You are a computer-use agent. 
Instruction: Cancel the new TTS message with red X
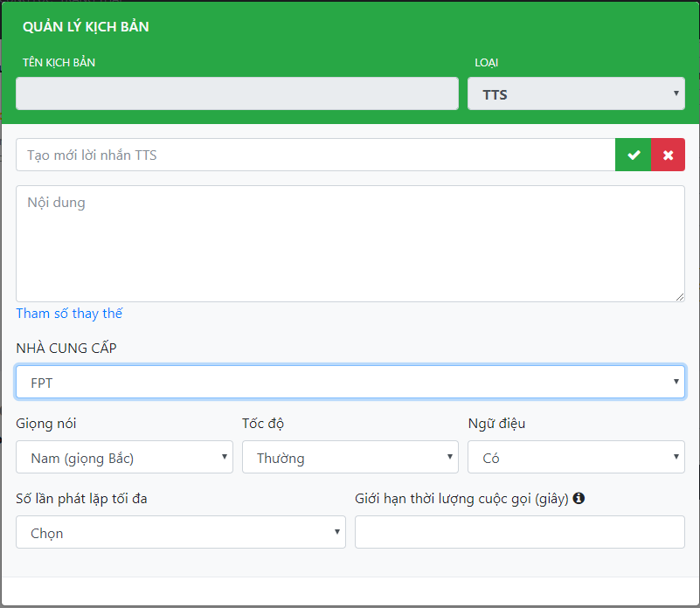coord(668,155)
